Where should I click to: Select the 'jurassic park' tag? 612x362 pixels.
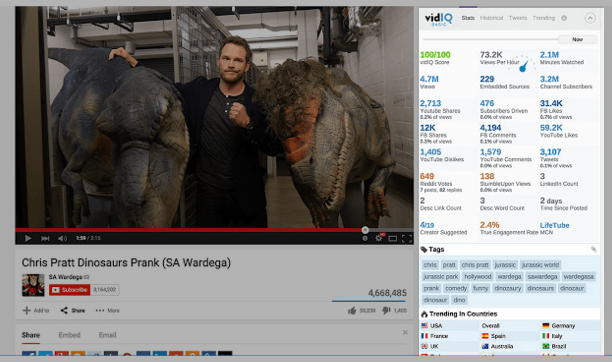(x=441, y=276)
